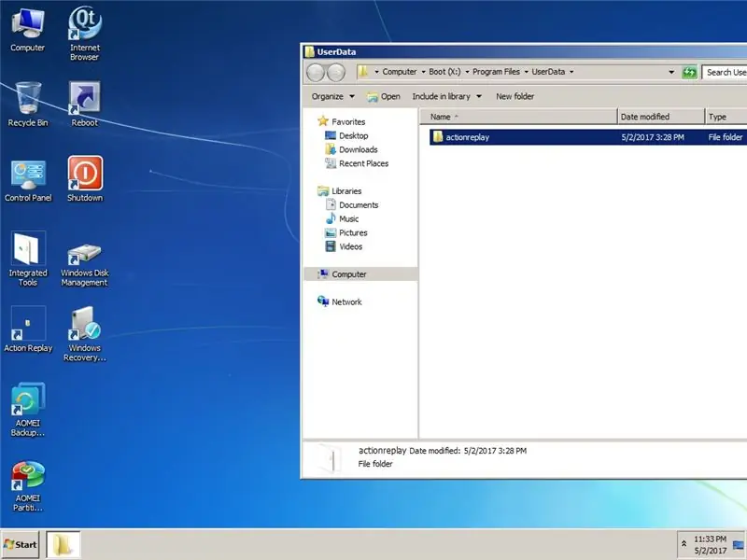This screenshot has width=747, height=560.
Task: Expand the arrow after Computer in the address bar
Action: [423, 72]
